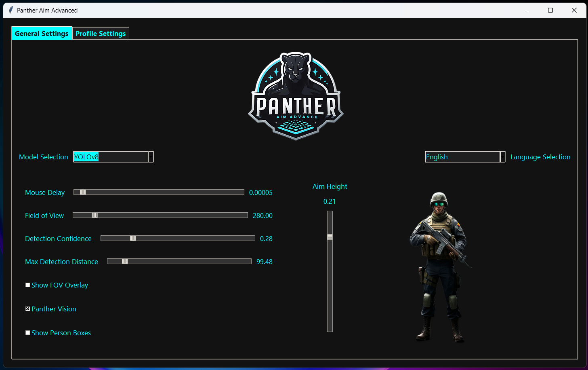Click the Aim Height label
Image resolution: width=588 pixels, height=370 pixels.
pos(330,186)
